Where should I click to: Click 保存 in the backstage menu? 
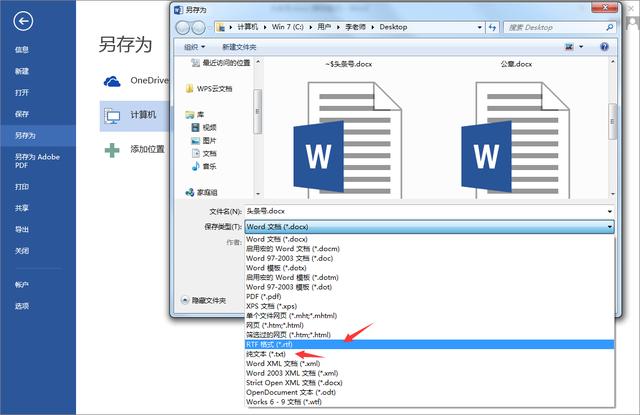tap(22, 114)
